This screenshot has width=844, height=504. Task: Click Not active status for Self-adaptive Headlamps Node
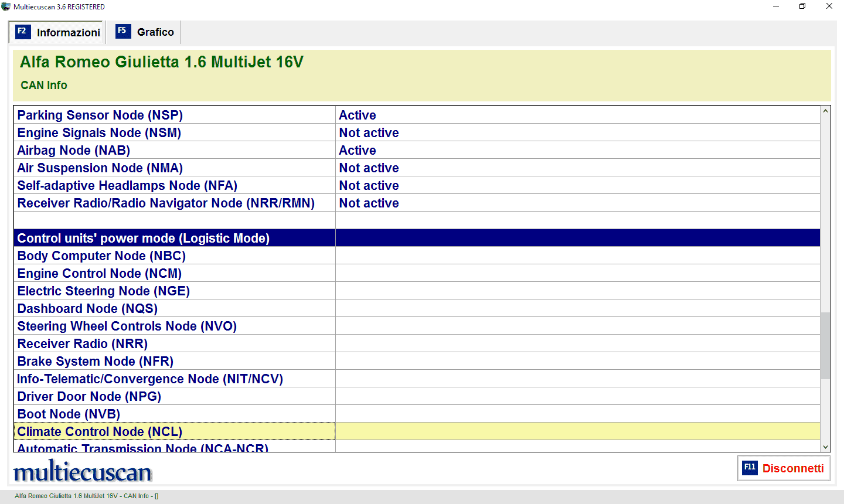tap(369, 186)
